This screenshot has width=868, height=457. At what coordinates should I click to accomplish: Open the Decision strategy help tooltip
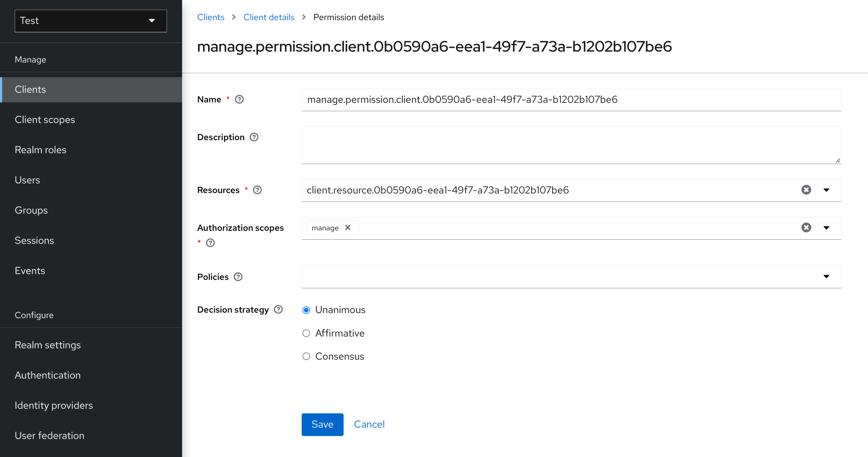(278, 310)
